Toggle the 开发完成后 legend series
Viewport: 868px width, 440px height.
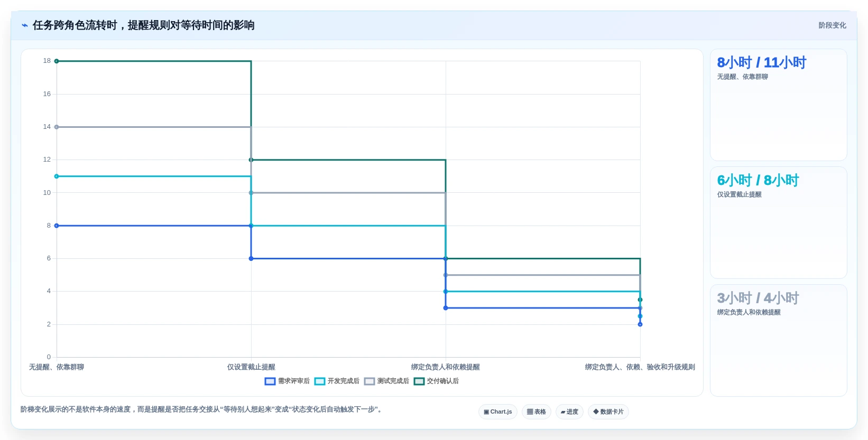[337, 381]
